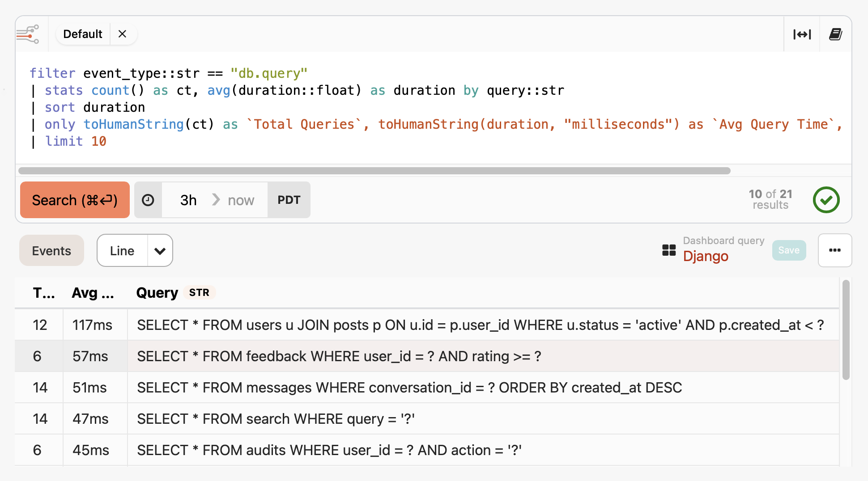Screen dimensions: 868x481
Task: Click the editor horizontal scrollbar
Action: [374, 171]
